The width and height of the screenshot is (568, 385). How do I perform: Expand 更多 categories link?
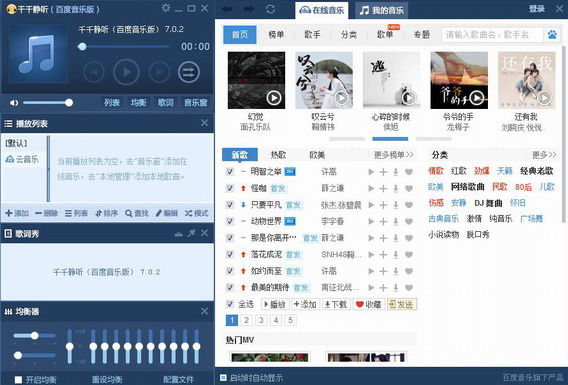coord(544,155)
